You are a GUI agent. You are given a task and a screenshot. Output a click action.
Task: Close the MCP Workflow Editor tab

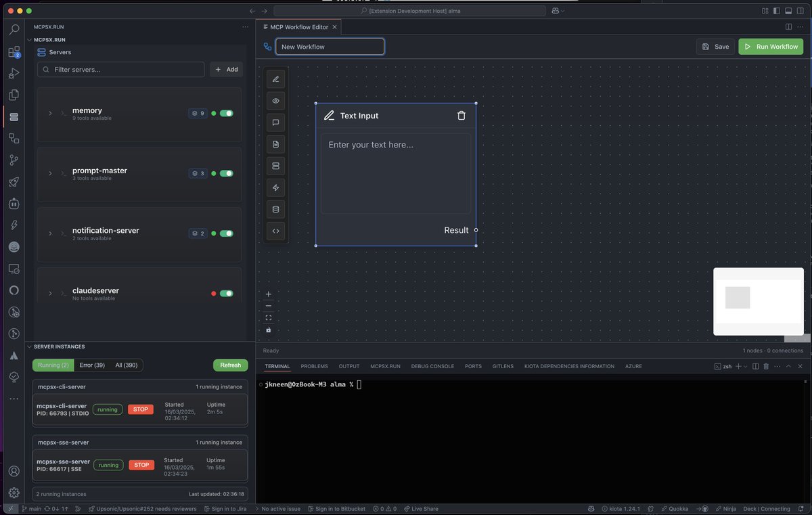334,27
